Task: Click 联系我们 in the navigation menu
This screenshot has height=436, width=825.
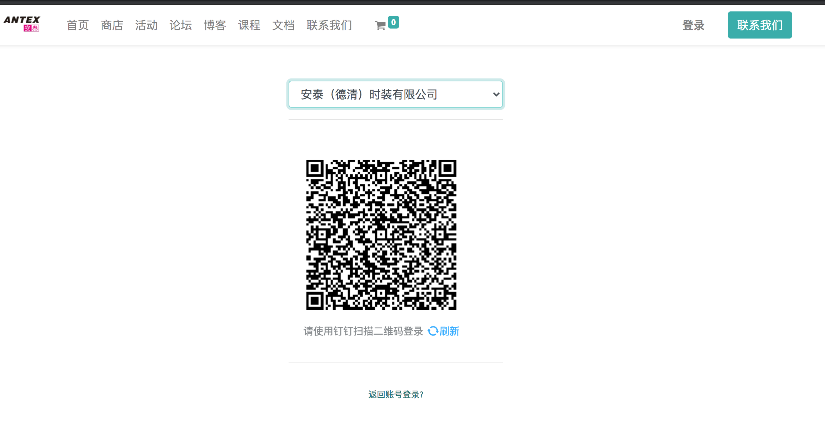Action: pos(329,26)
